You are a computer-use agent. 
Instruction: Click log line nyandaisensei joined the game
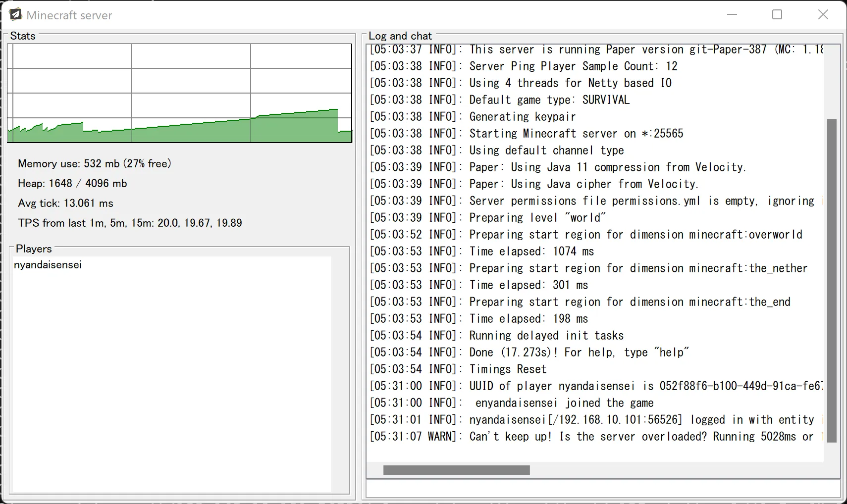click(512, 403)
